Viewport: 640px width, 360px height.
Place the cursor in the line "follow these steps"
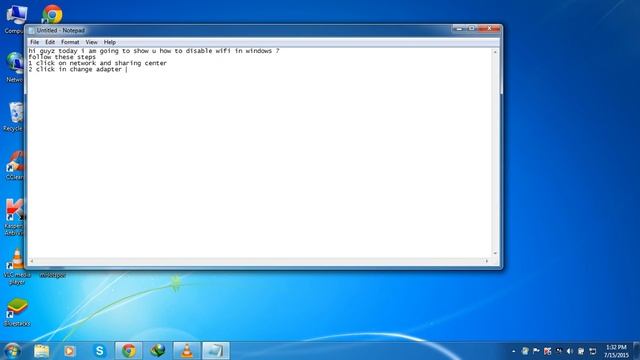[x=62, y=57]
